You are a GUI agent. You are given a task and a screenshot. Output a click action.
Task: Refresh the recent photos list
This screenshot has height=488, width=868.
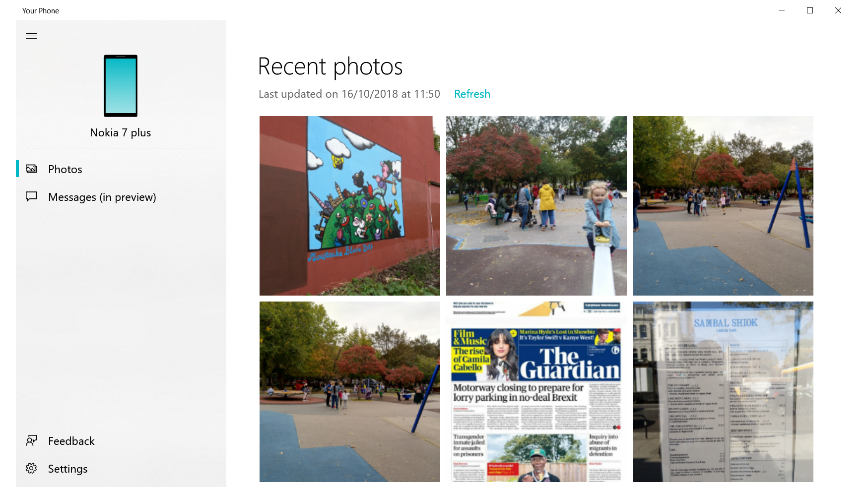pyautogui.click(x=472, y=94)
